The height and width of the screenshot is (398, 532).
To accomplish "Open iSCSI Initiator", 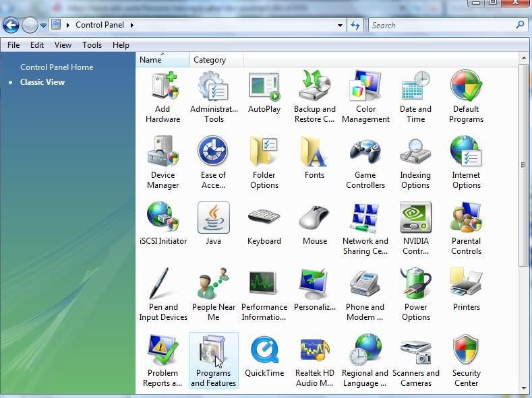I will [x=163, y=224].
